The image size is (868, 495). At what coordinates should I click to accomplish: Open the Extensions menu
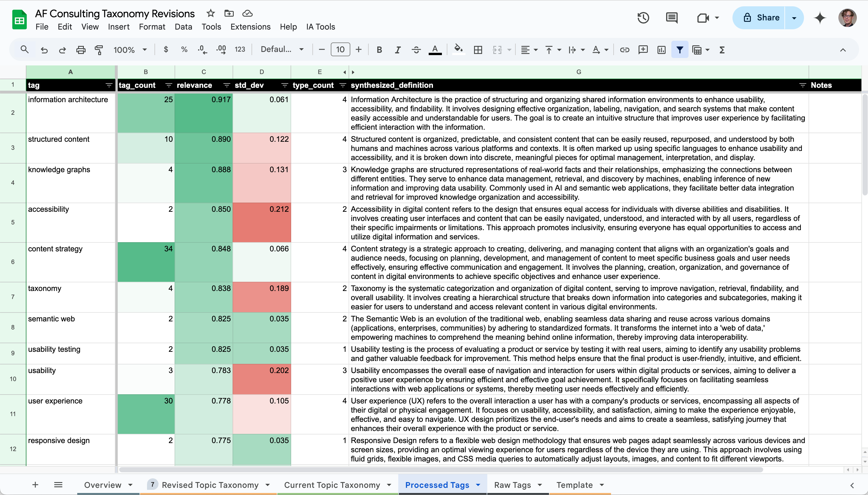[250, 27]
